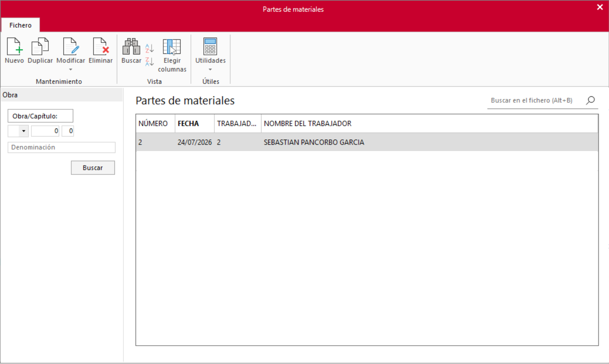Open the Modificar dropdown arrow
Screen dimensions: 609x364
71,69
